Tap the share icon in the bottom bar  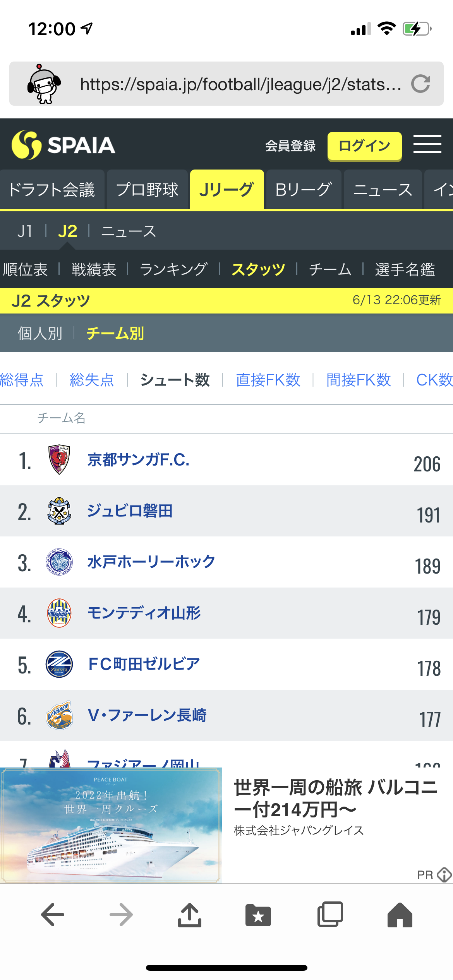click(x=189, y=914)
